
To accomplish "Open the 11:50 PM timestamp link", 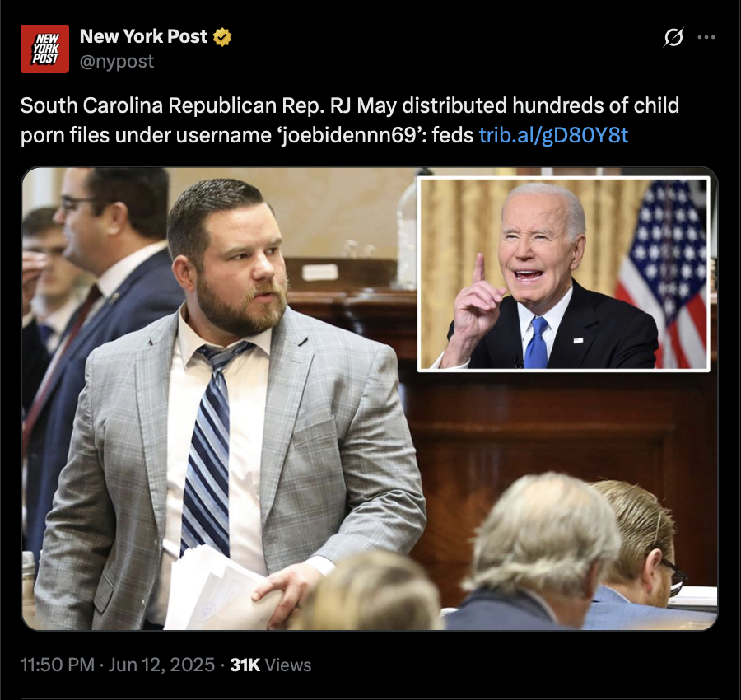I will tap(57, 665).
